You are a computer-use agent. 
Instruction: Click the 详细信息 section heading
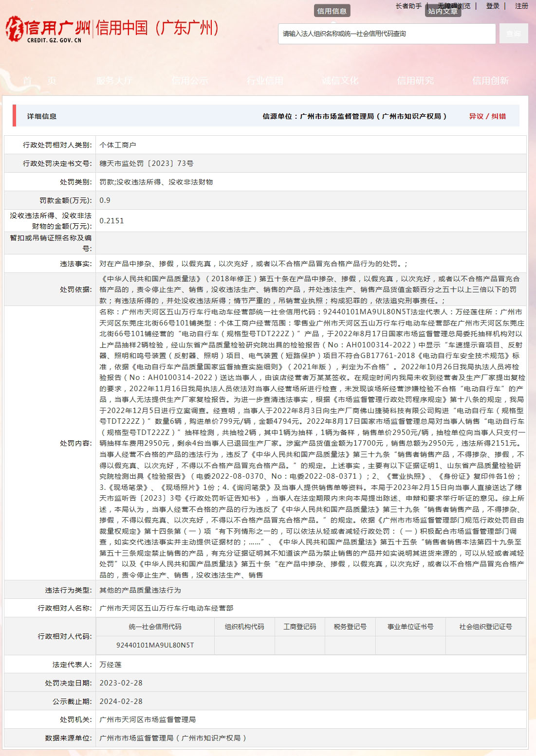pos(42,116)
